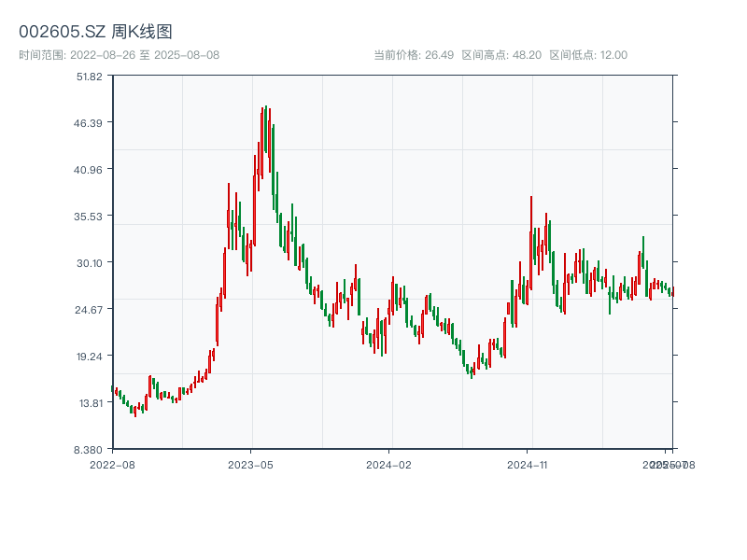Click y-axis label 46.39

click(88, 123)
